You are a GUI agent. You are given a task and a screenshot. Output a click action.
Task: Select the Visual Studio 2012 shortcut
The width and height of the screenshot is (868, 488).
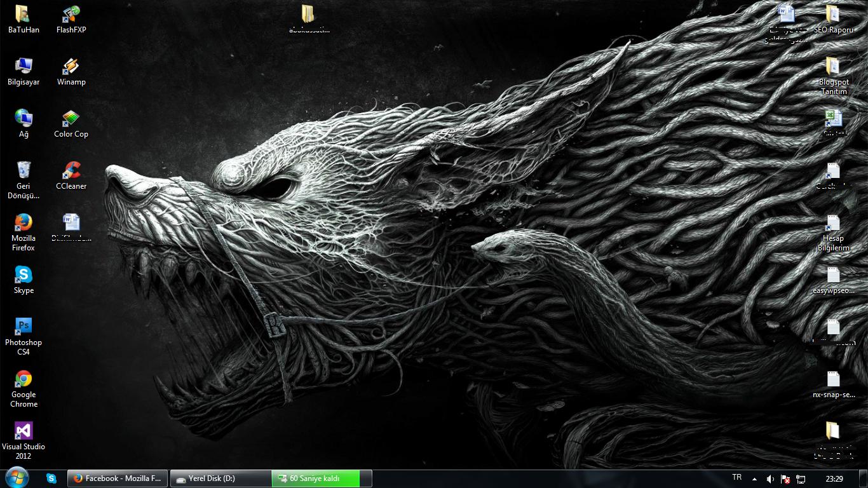click(24, 441)
